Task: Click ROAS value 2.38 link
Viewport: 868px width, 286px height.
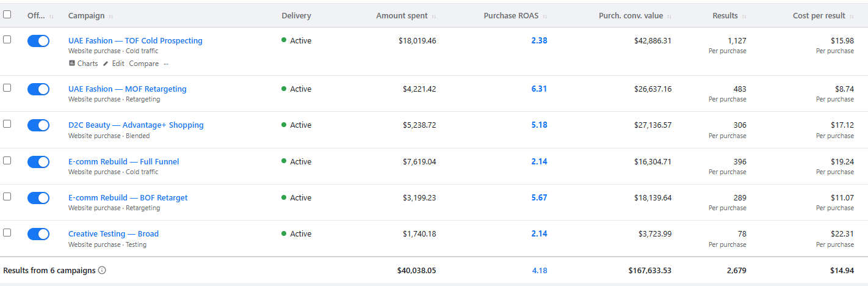Action: point(539,41)
